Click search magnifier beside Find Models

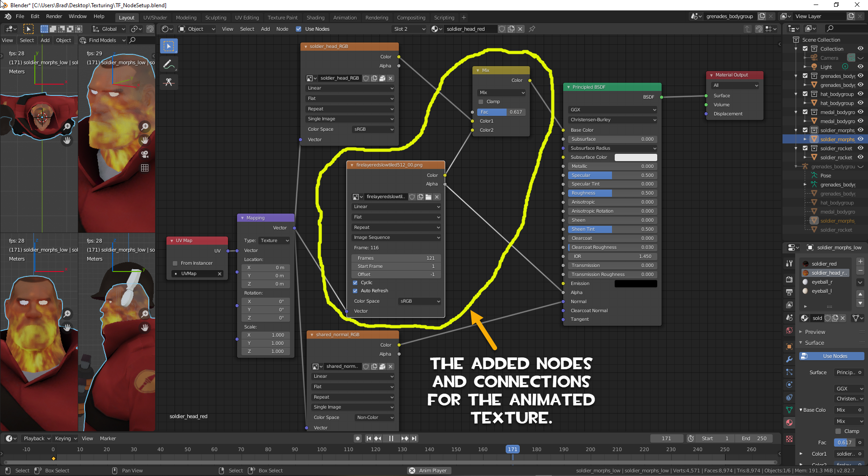pyautogui.click(x=132, y=40)
